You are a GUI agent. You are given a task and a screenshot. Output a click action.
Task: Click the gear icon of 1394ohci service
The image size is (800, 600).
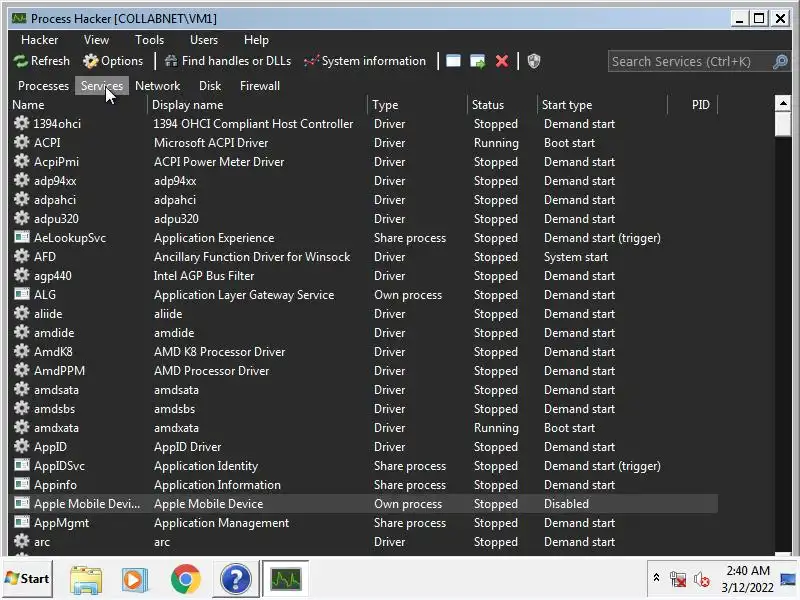point(21,123)
